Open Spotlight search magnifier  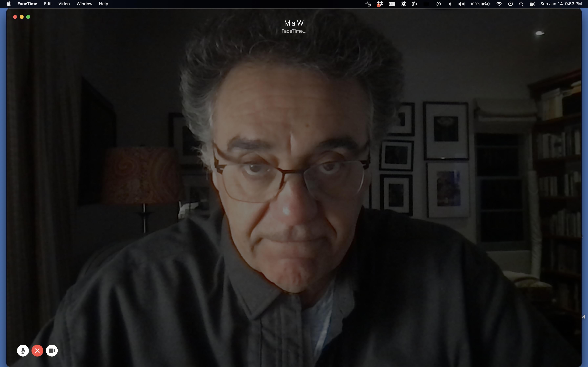pos(521,4)
